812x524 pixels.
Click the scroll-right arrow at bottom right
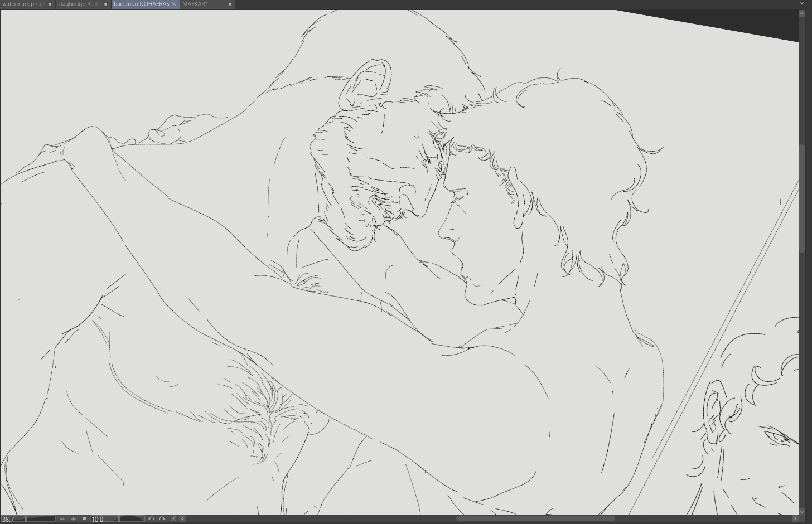click(795, 518)
